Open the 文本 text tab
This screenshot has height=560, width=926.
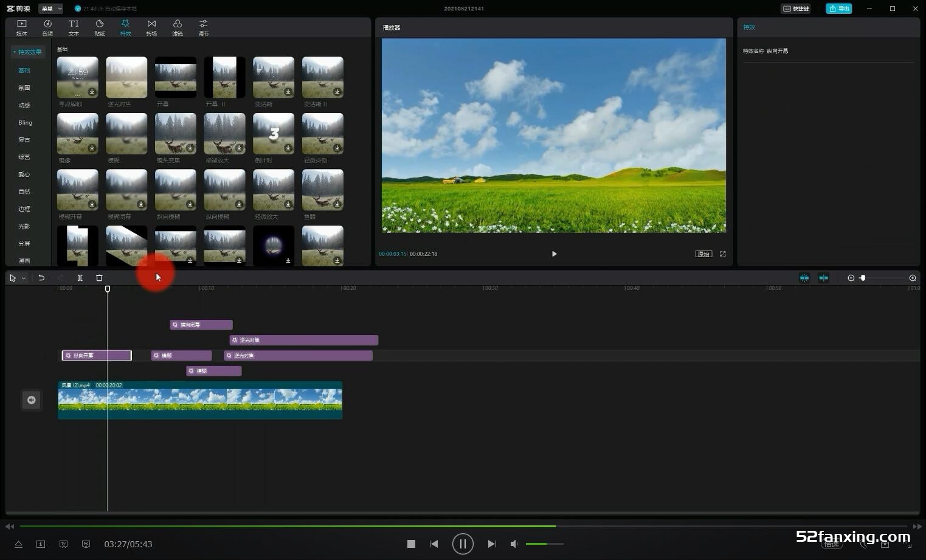74,27
